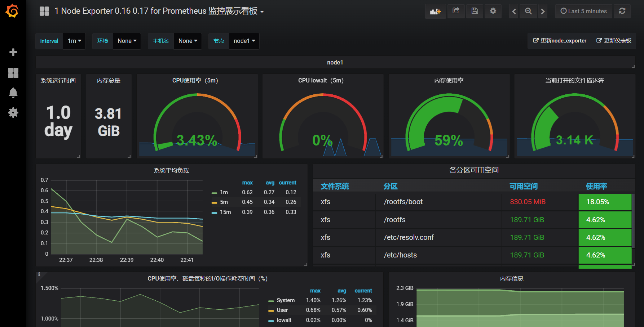Click the zoom out time range icon
Image resolution: width=644 pixels, height=327 pixels.
click(x=528, y=11)
